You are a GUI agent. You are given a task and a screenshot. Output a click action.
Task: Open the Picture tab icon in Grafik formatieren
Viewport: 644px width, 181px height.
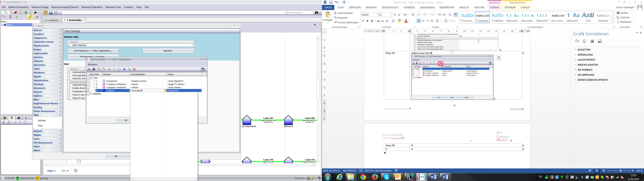pyautogui.click(x=600, y=41)
